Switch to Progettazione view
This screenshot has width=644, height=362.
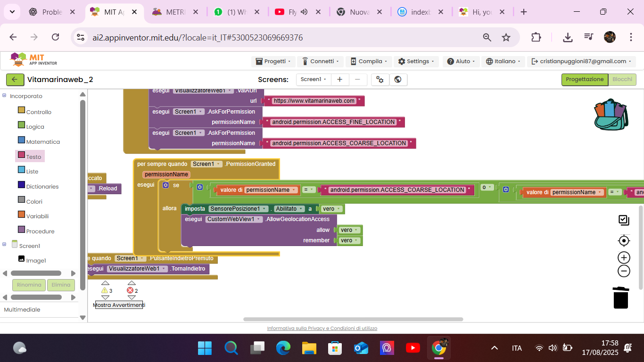(584, 80)
